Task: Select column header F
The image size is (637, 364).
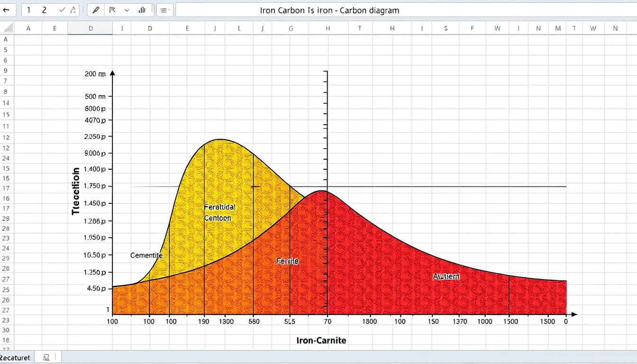Action: (472, 28)
